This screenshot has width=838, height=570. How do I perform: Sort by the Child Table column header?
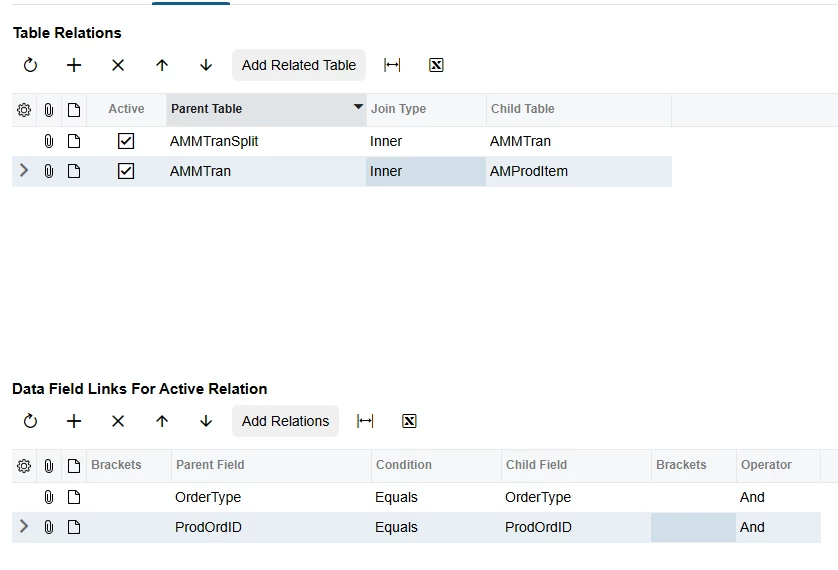pyautogui.click(x=579, y=109)
